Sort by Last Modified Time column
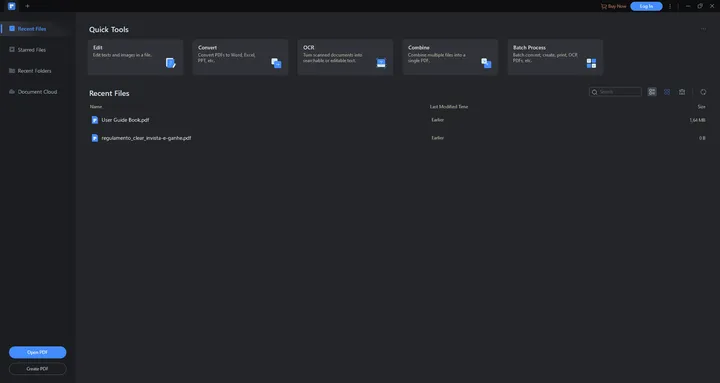 tap(449, 107)
